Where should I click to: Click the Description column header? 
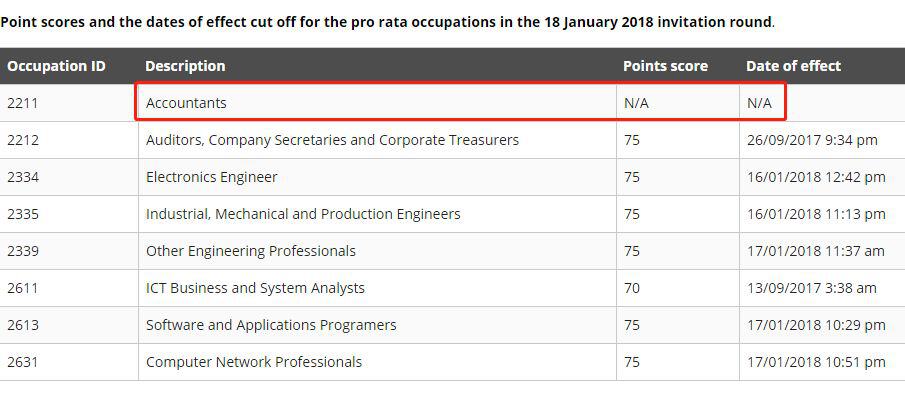click(185, 66)
